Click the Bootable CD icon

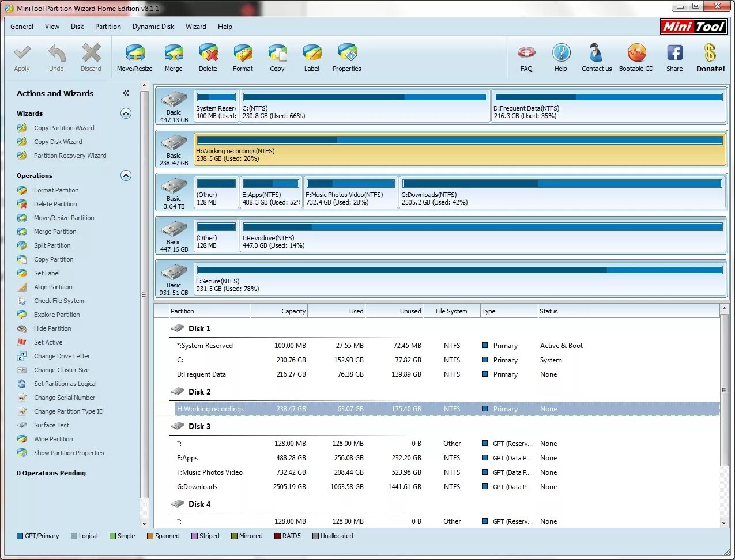[x=636, y=53]
